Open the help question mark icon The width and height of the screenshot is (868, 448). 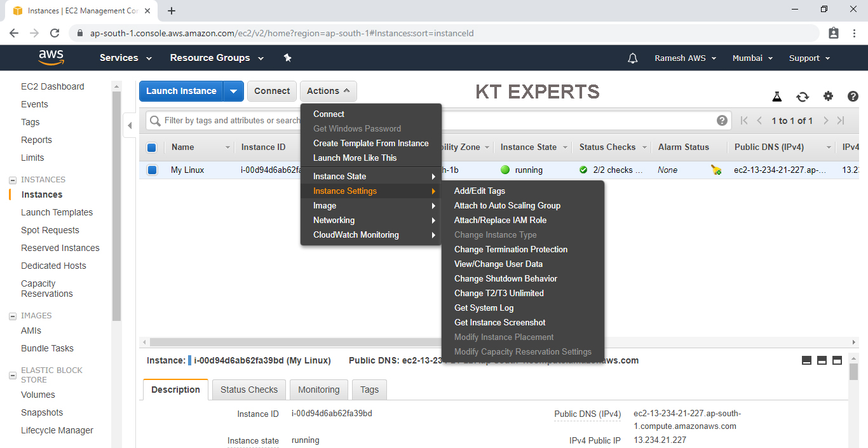click(853, 97)
